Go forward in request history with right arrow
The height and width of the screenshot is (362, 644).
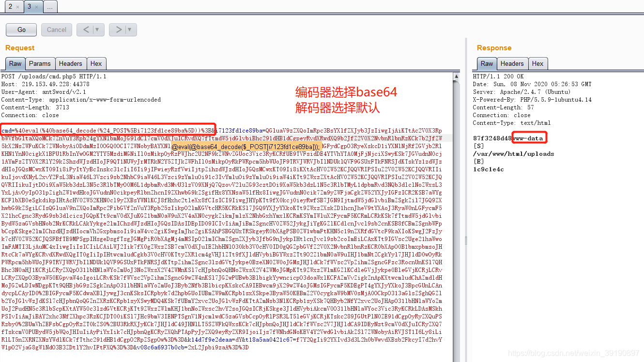[x=118, y=30]
